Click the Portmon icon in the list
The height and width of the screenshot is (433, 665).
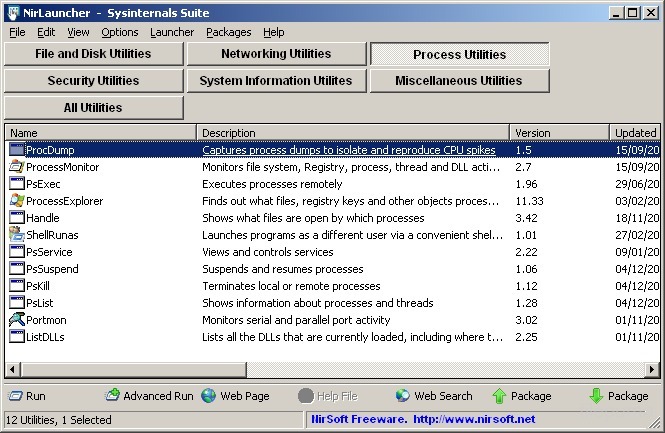[16, 320]
